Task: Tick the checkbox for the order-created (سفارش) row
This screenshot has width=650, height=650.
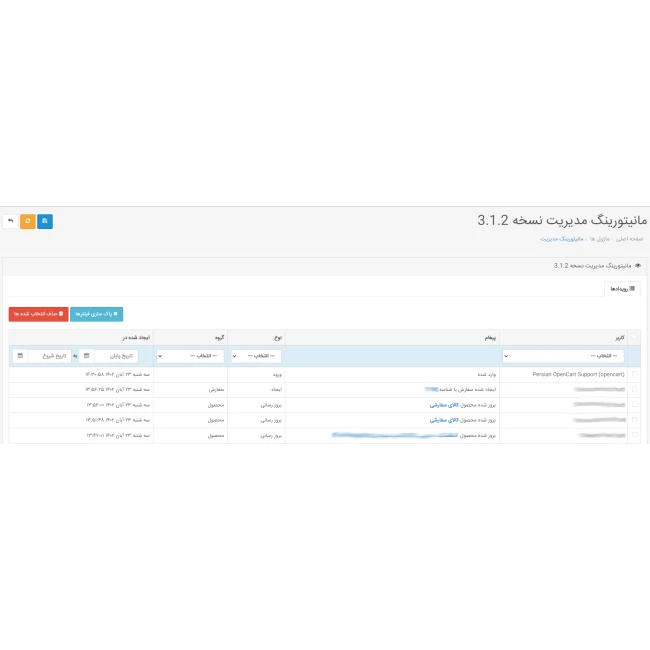Action: coord(636,389)
